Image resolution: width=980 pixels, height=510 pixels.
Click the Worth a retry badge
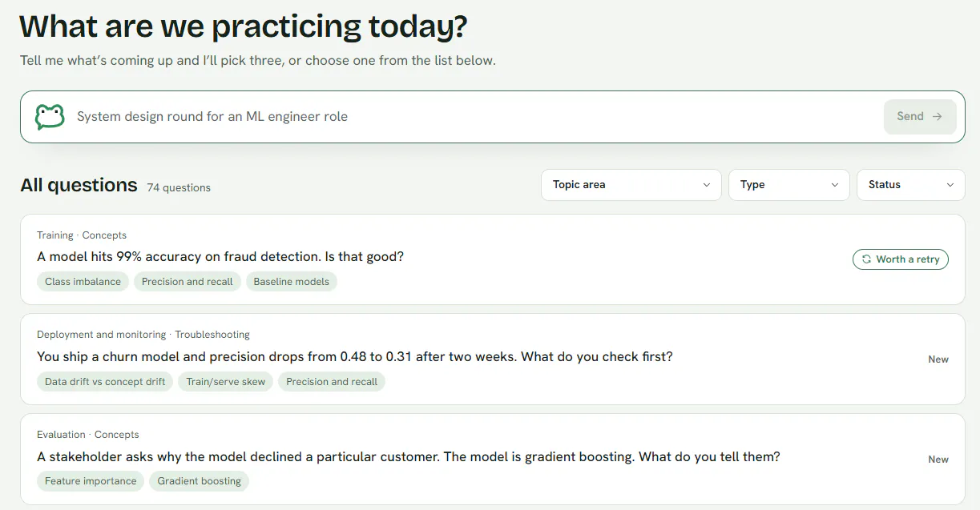(x=901, y=259)
